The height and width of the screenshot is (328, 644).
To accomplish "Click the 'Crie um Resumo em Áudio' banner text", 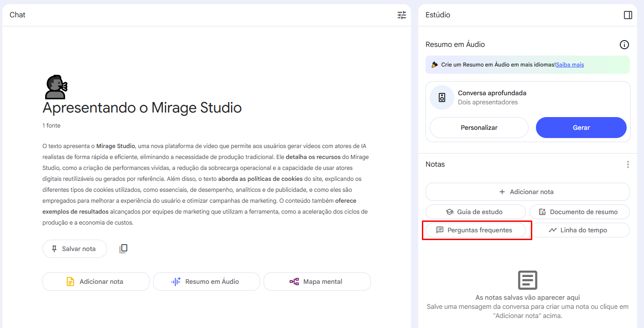I will point(499,65).
